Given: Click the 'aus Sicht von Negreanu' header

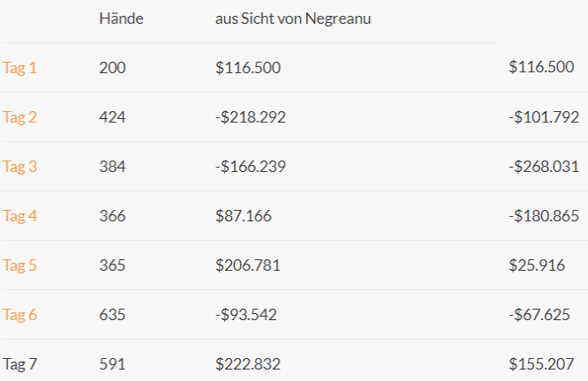Looking at the screenshot, I should 292,19.
